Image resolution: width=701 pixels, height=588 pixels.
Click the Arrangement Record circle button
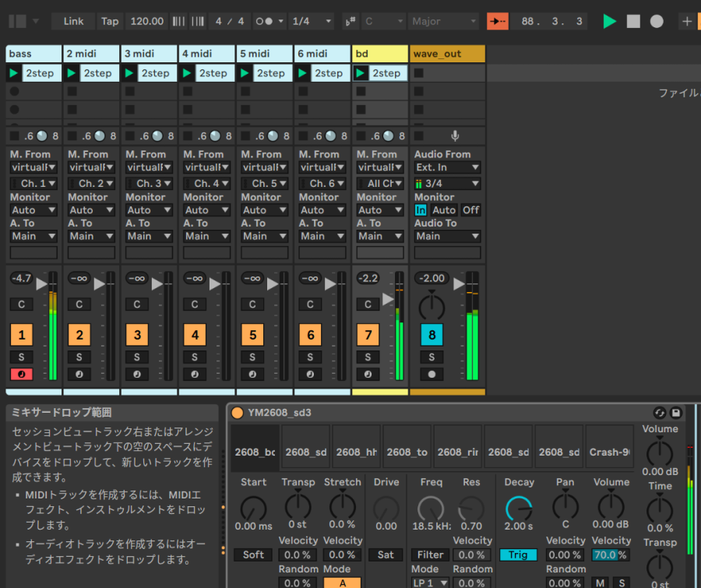657,21
